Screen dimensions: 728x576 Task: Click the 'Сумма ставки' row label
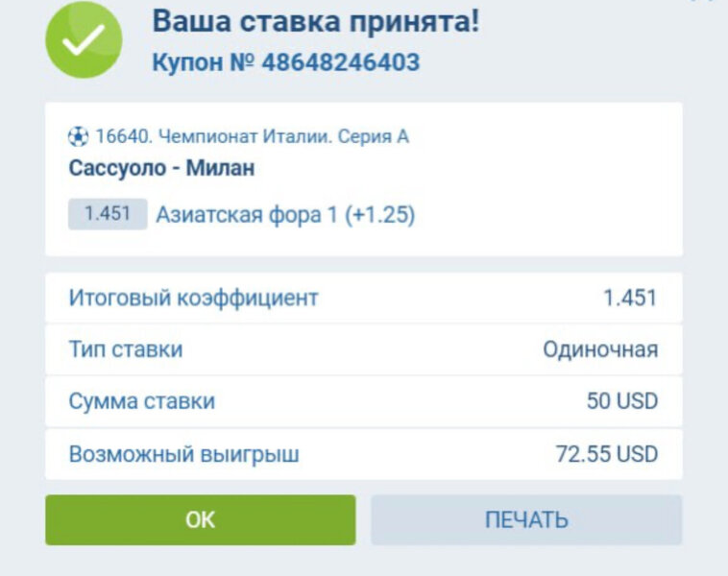pos(142,401)
